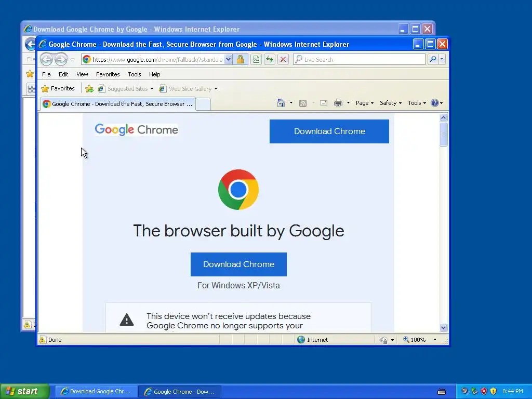Open the search provider dropdown arrow
The height and width of the screenshot is (399, 532).
pyautogui.click(x=442, y=59)
